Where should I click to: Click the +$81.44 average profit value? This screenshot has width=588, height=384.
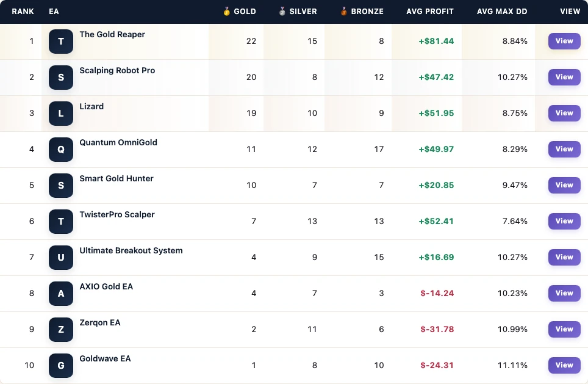click(x=436, y=42)
